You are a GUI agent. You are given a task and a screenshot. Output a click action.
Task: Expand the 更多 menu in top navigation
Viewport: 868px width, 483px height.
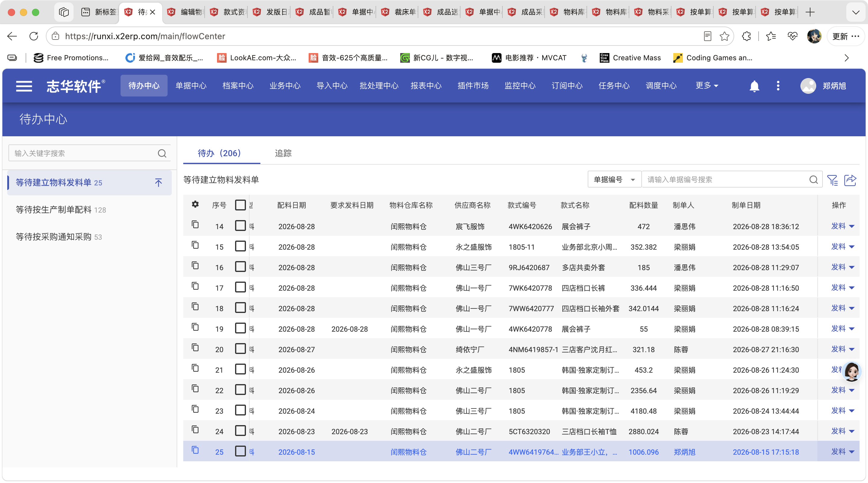[x=707, y=86]
